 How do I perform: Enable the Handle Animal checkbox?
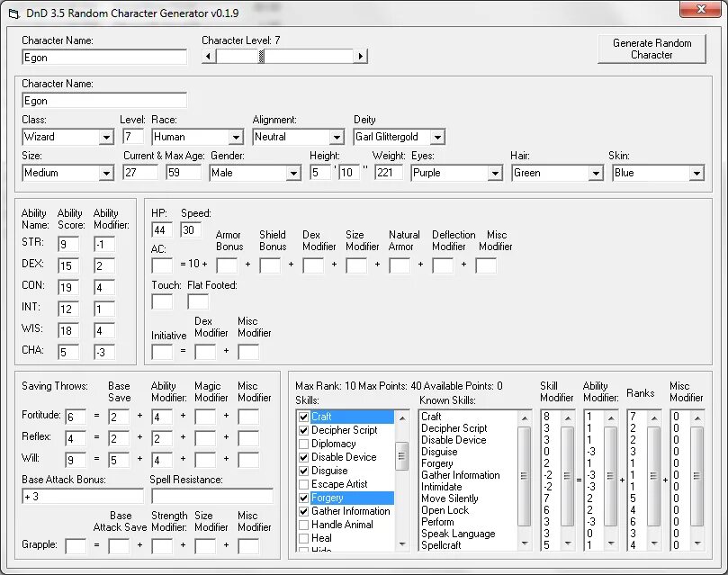pyautogui.click(x=303, y=525)
